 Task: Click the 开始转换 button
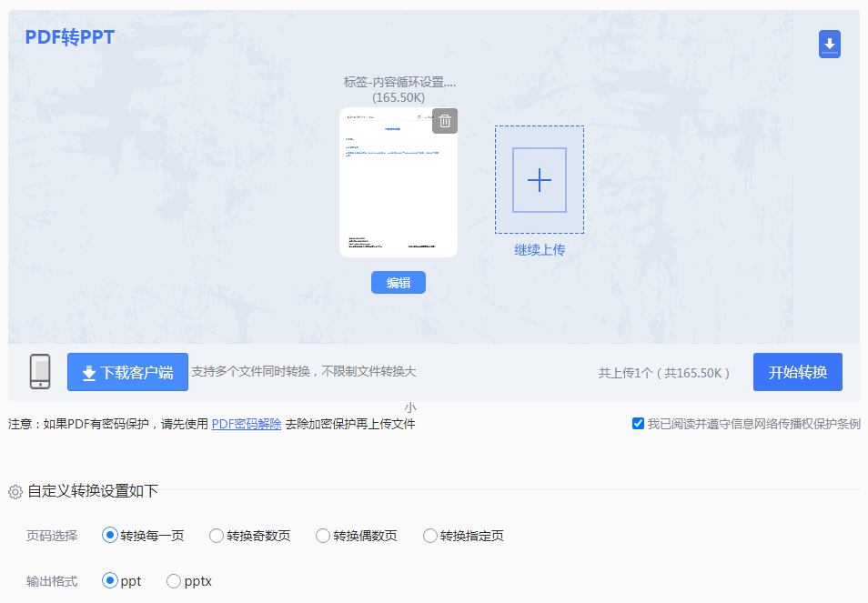click(797, 371)
